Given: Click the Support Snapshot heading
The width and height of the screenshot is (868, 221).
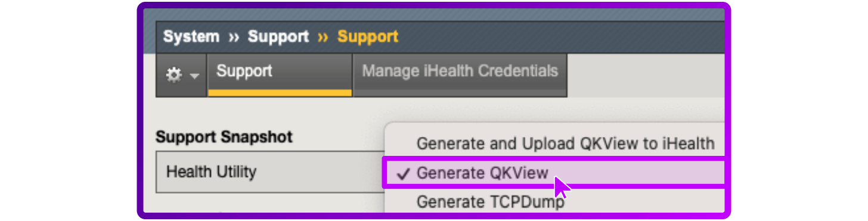Looking at the screenshot, I should [224, 137].
